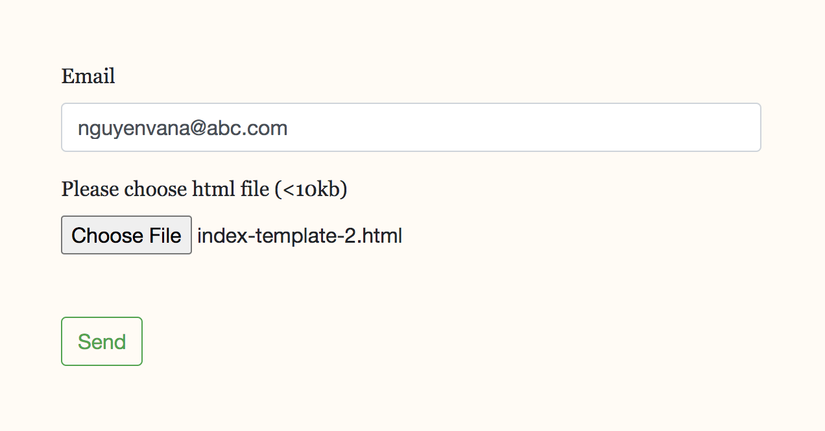Click inside the nguyenvana@abc.com text box
The width and height of the screenshot is (825, 431).
click(410, 128)
